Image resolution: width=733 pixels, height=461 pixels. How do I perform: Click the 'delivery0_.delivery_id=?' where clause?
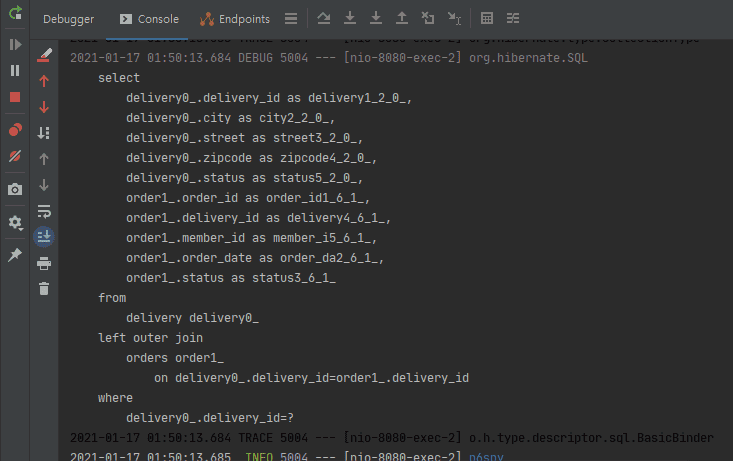tap(210, 418)
